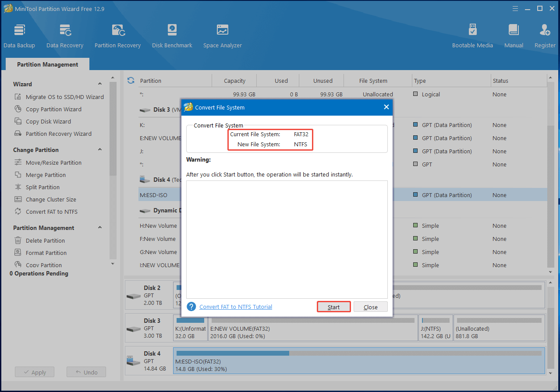Collapse the Change Partition section
This screenshot has height=392, width=560.
[x=100, y=150]
